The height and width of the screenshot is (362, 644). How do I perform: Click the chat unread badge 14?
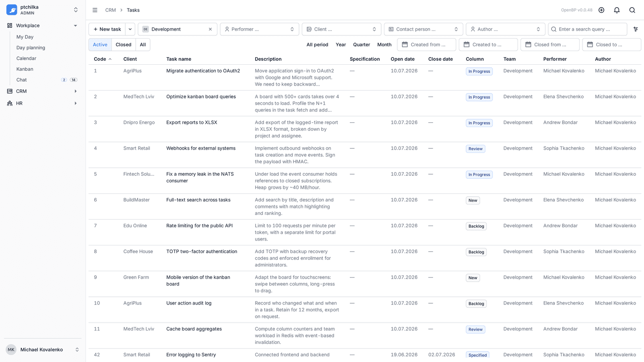click(x=74, y=80)
